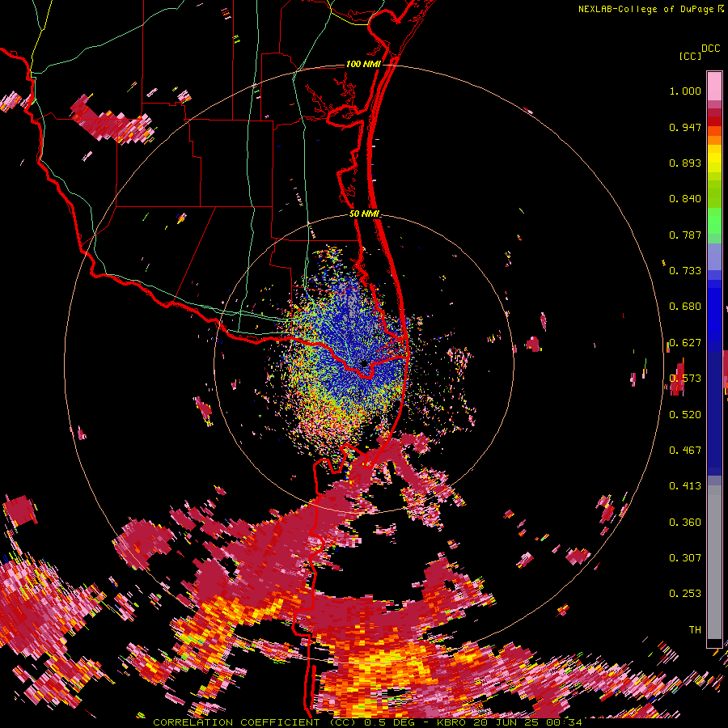Click the KBRO station identifier
Screen dimensions: 728x728
[451, 722]
